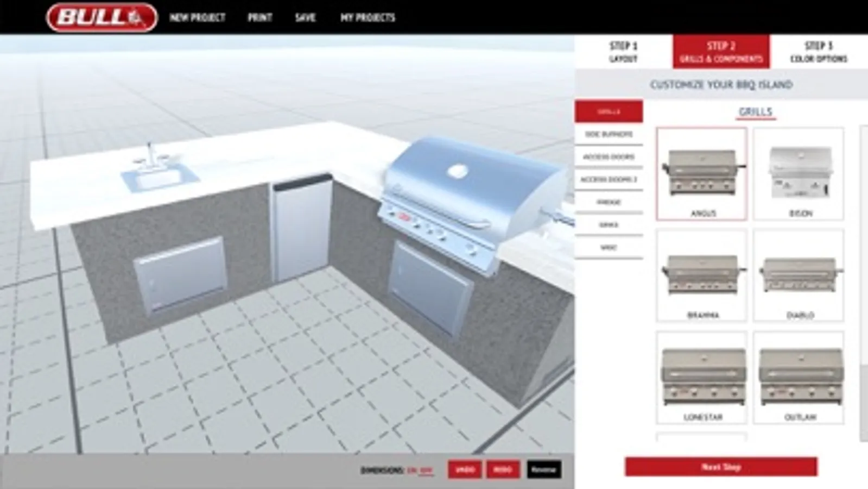Screen dimensions: 868x489
Task: Go to the Step 3 Color Options tab
Action: (x=819, y=52)
